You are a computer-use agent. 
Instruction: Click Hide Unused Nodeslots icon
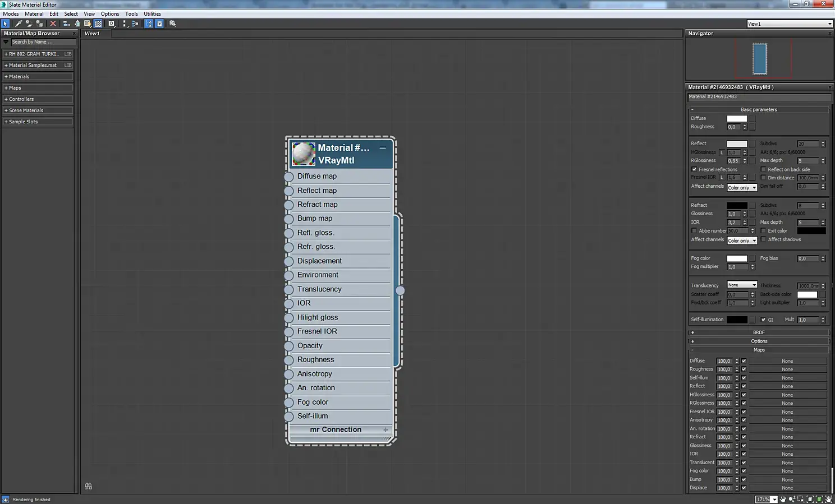77,24
